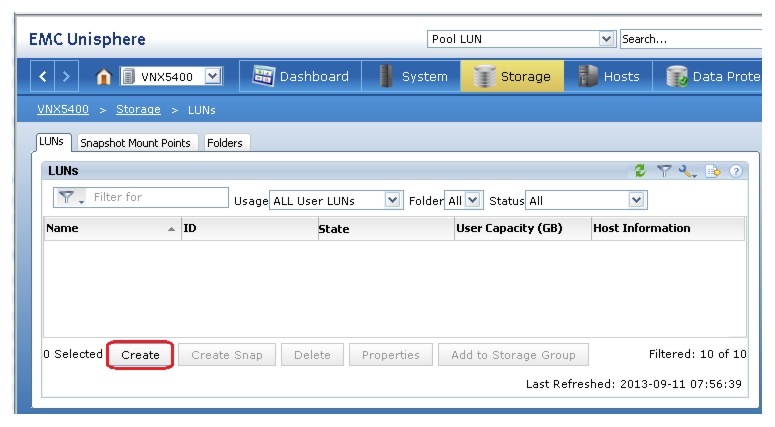
Task: Follow the Storage breadcrumb link
Action: click(138, 109)
